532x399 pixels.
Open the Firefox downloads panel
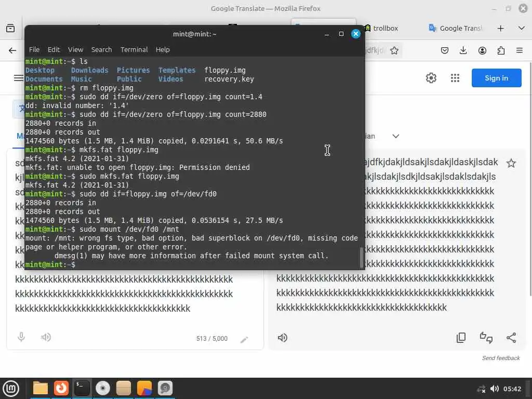coord(463,50)
